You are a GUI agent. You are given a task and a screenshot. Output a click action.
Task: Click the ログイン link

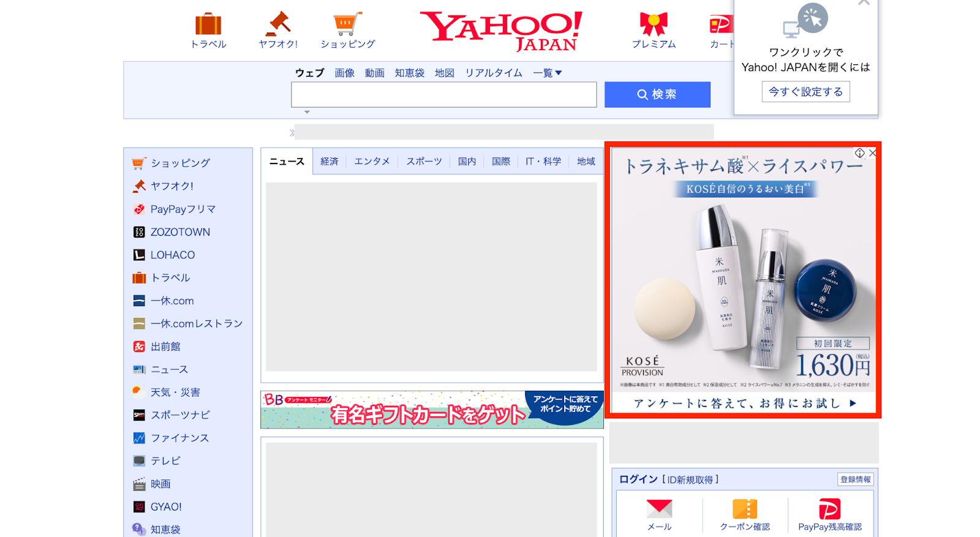[x=638, y=479]
